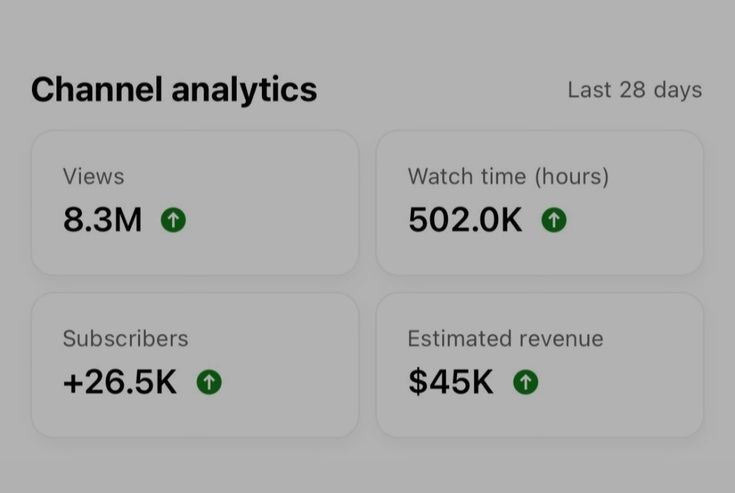Image resolution: width=735 pixels, height=493 pixels.
Task: Click the plus sign before 26.5K
Action: (73, 383)
